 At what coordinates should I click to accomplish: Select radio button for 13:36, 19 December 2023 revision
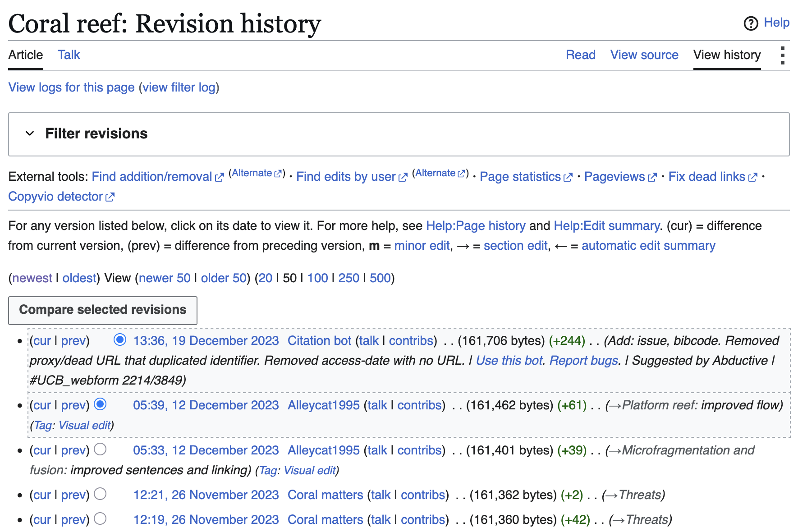[120, 339]
